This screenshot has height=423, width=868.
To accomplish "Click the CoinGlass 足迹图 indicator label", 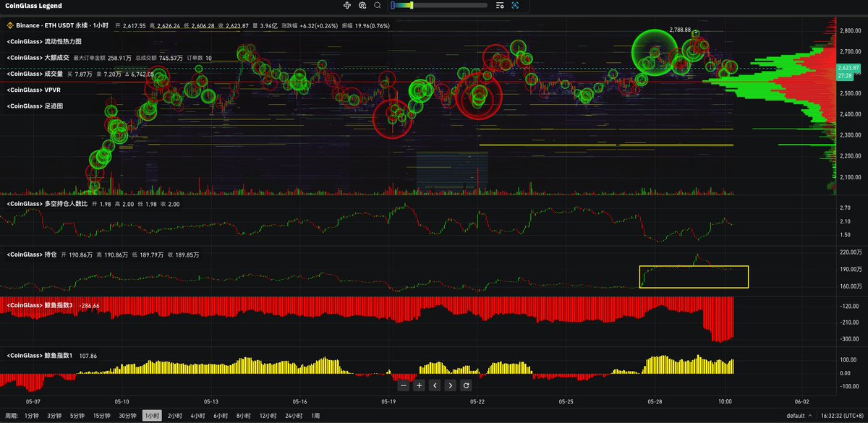I will point(35,106).
